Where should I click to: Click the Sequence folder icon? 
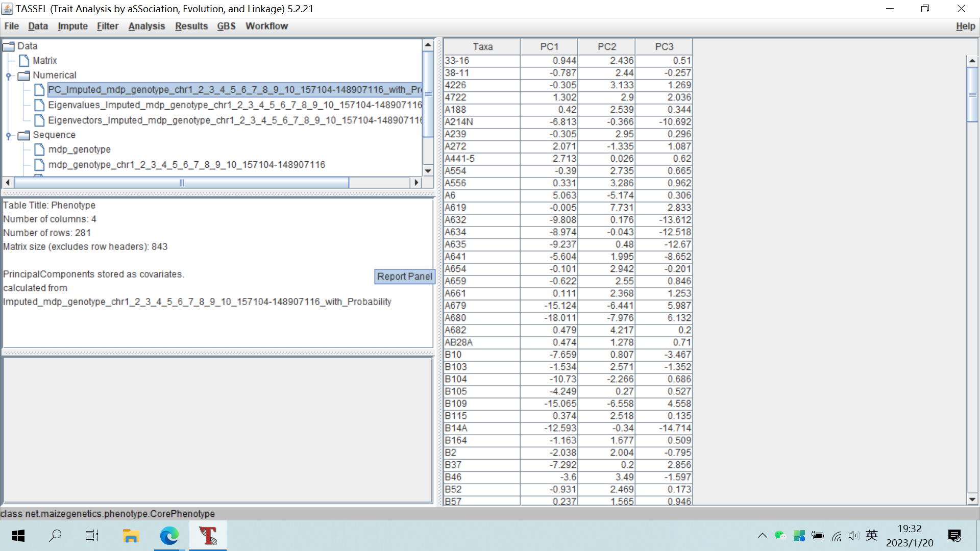tap(23, 135)
